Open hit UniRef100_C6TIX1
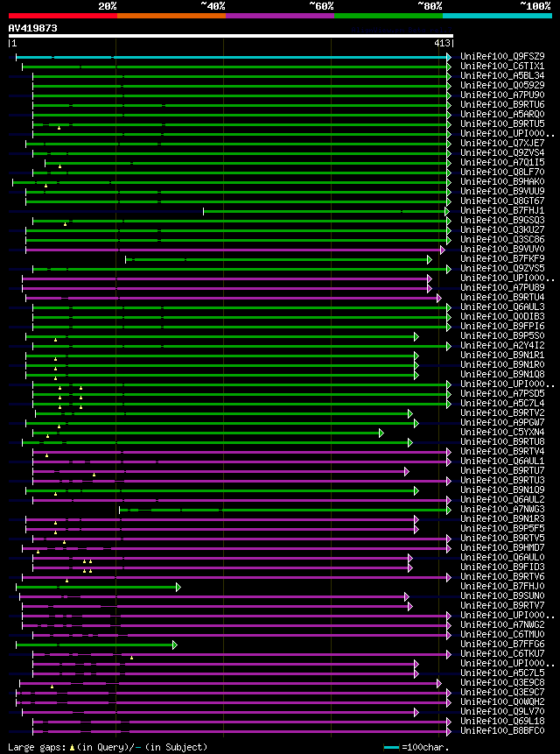 point(502,67)
